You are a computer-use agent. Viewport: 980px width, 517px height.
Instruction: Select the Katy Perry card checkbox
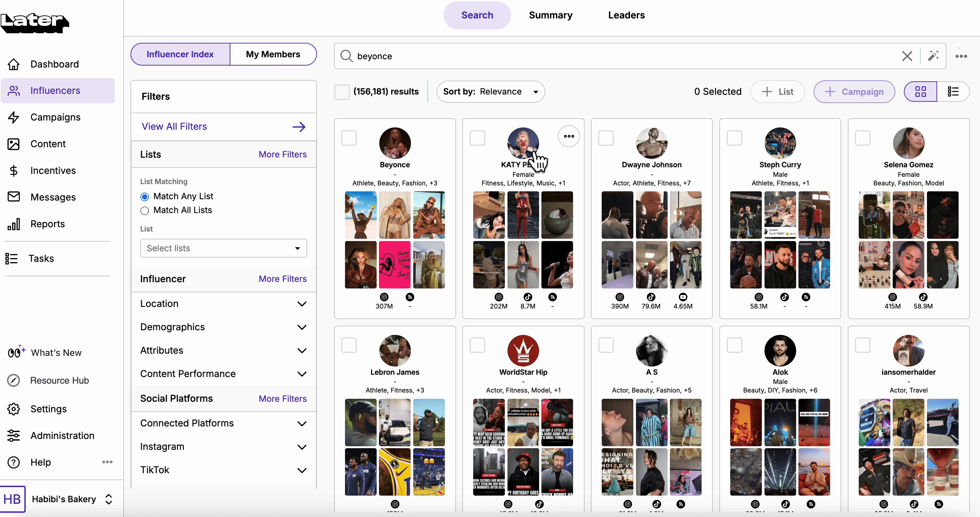click(477, 138)
